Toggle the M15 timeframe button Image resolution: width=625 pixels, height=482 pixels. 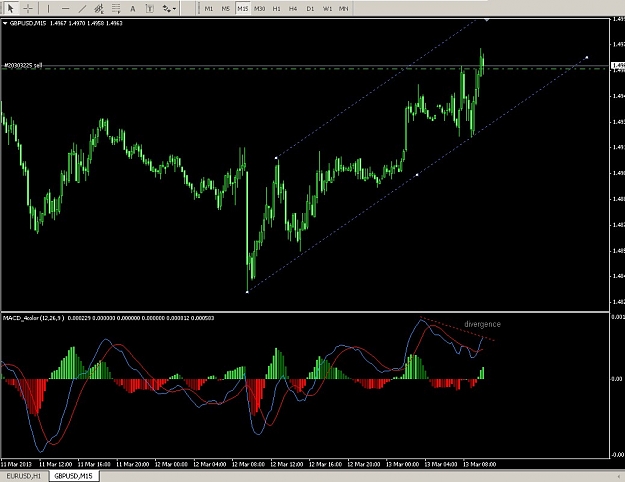(242, 8)
